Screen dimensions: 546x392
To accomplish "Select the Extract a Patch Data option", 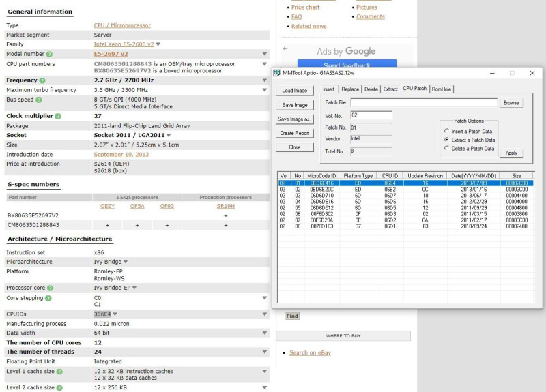I will [x=446, y=140].
